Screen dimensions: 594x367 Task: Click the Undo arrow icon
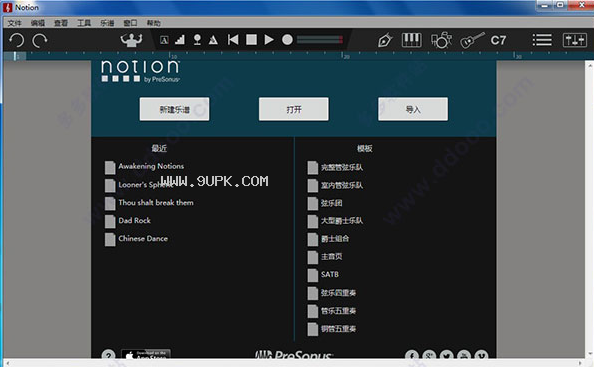[x=16, y=40]
